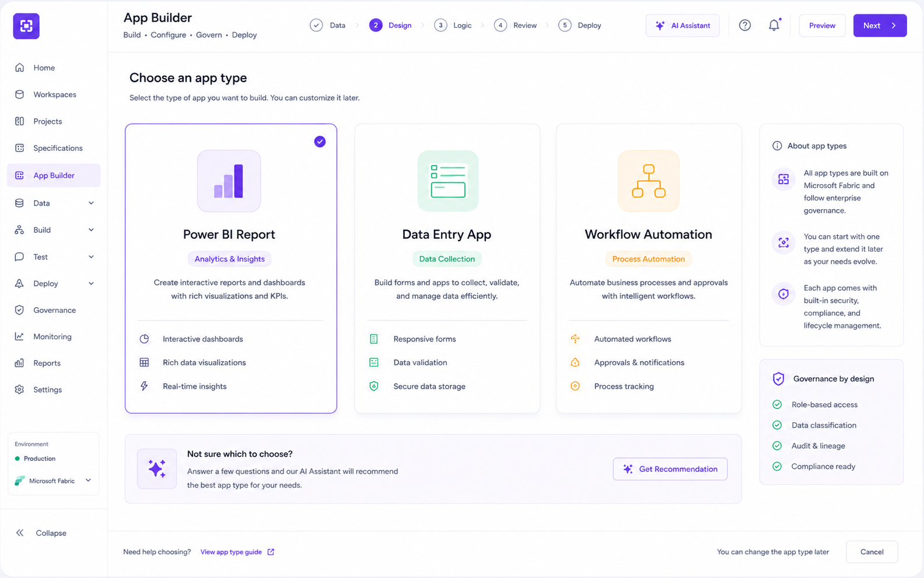Click the shield icon beside Governance by design

click(778, 379)
